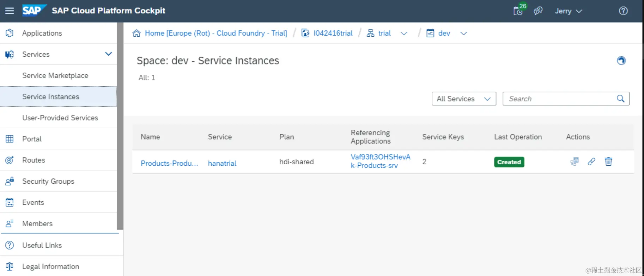644x276 pixels.
Task: Open the help question mark icon
Action: click(623, 11)
